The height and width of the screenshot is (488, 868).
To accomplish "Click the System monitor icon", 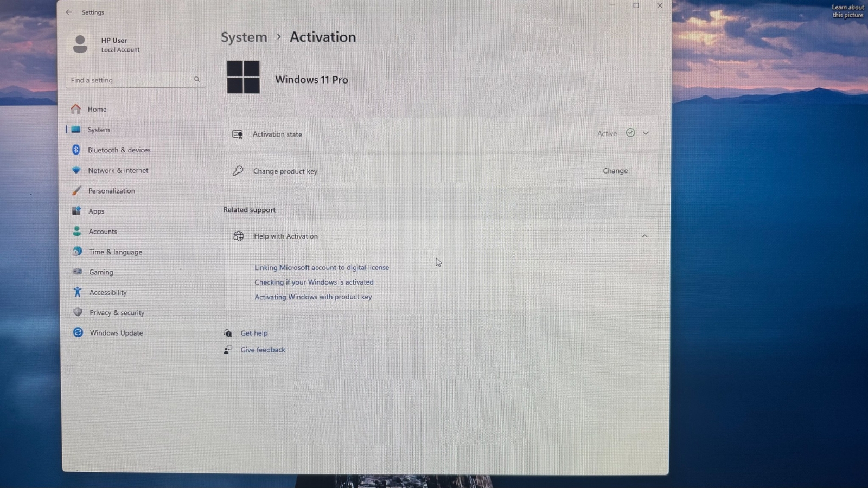I will (x=76, y=130).
